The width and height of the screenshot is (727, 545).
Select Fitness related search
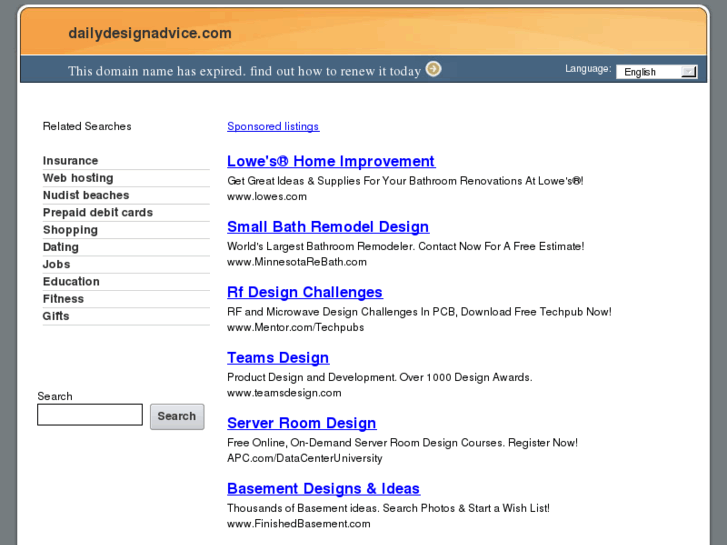point(63,299)
